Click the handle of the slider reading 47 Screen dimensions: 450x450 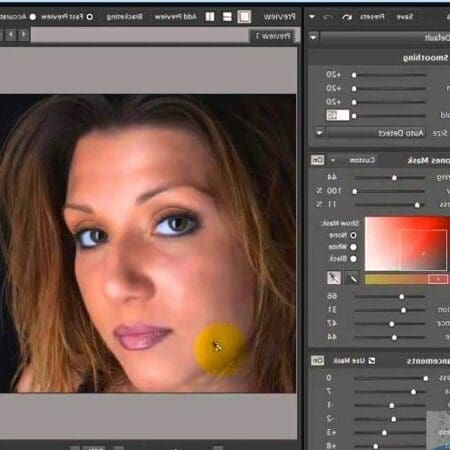[392, 324]
